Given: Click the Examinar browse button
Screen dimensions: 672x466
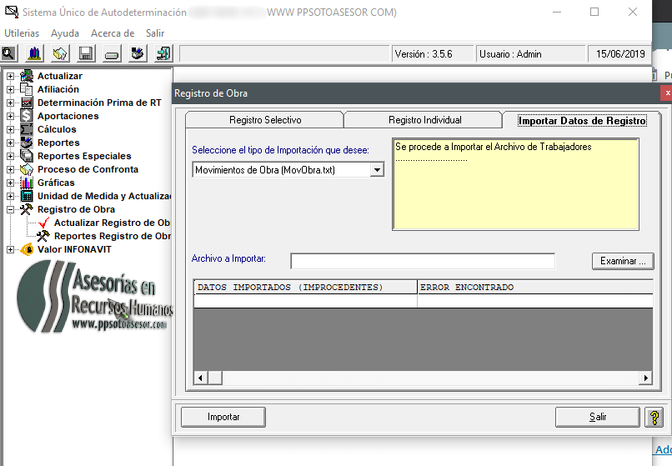Looking at the screenshot, I should [x=623, y=261].
